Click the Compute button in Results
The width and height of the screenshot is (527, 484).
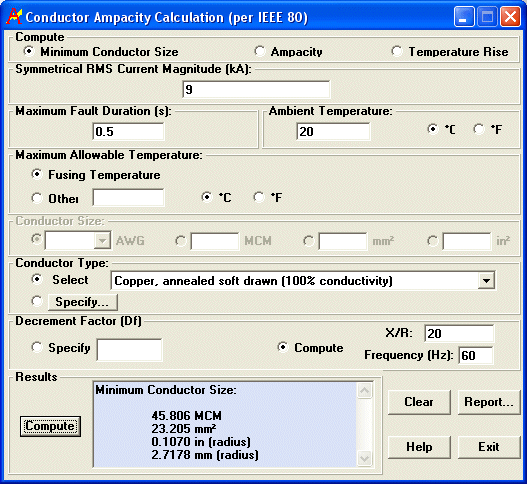[x=50, y=426]
